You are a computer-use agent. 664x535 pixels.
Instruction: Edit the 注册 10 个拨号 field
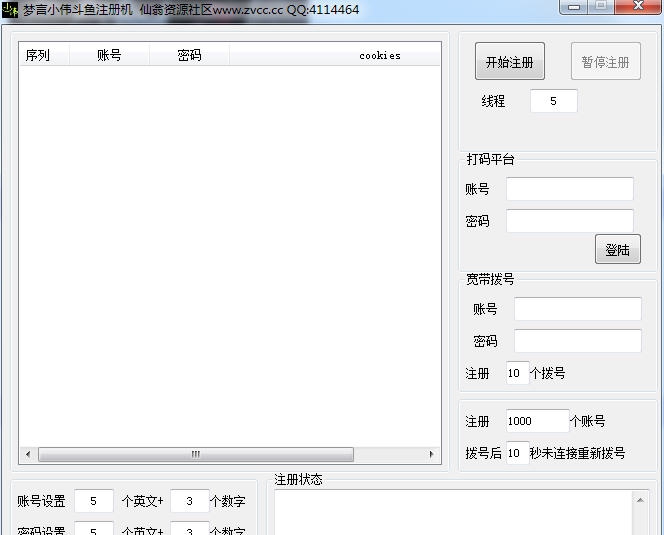coord(517,373)
